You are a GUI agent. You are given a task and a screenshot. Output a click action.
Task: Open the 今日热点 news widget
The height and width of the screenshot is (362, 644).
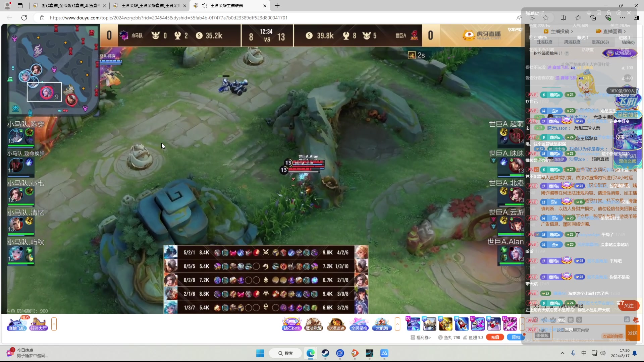[28, 353]
